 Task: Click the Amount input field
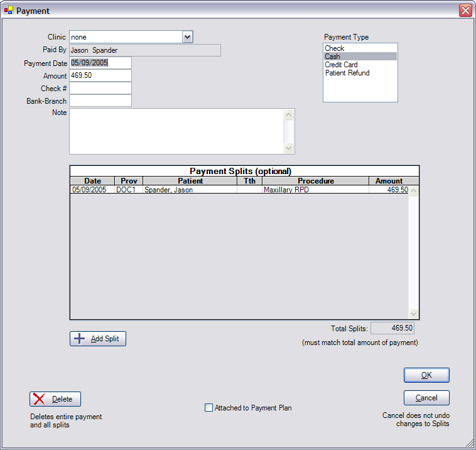pos(100,75)
